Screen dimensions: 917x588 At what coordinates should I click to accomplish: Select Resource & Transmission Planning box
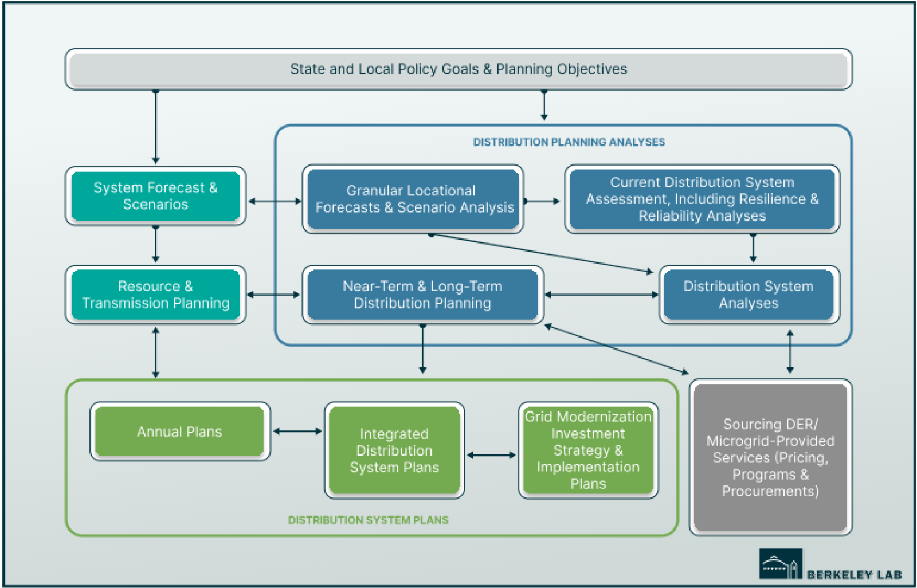(155, 295)
